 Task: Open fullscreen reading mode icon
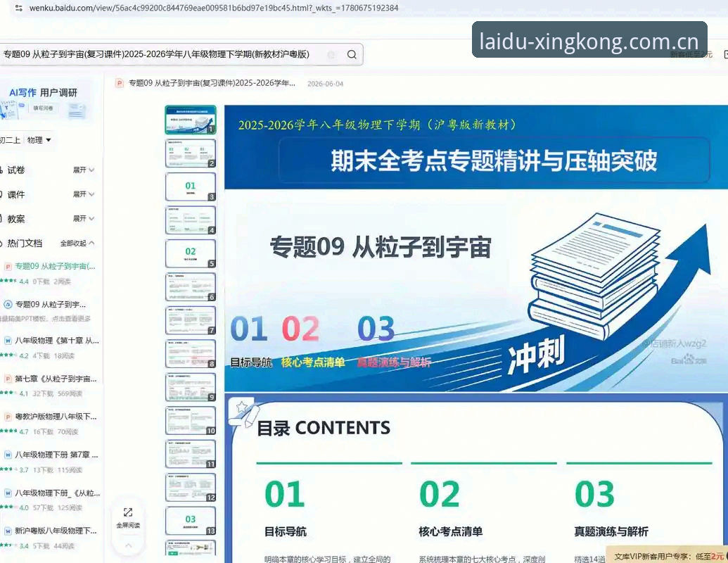coord(128,512)
